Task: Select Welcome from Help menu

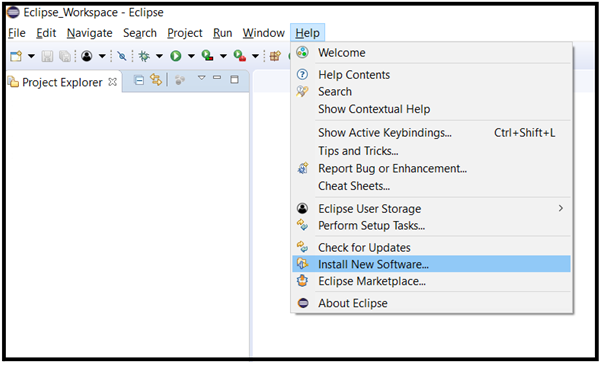Action: coord(431,53)
